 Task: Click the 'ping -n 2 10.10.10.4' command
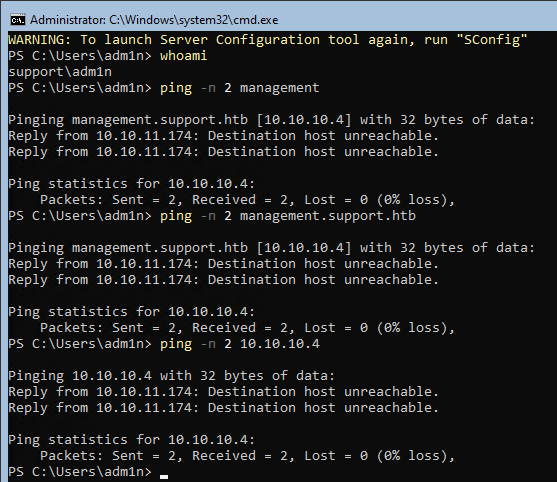tap(239, 343)
